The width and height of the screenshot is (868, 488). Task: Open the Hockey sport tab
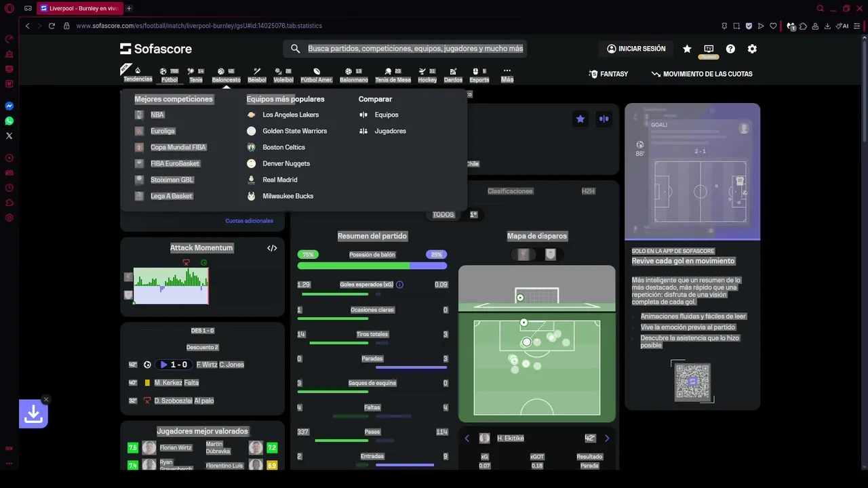tap(427, 75)
